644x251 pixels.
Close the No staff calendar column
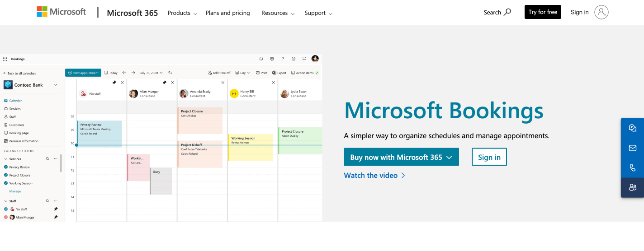[x=122, y=83]
